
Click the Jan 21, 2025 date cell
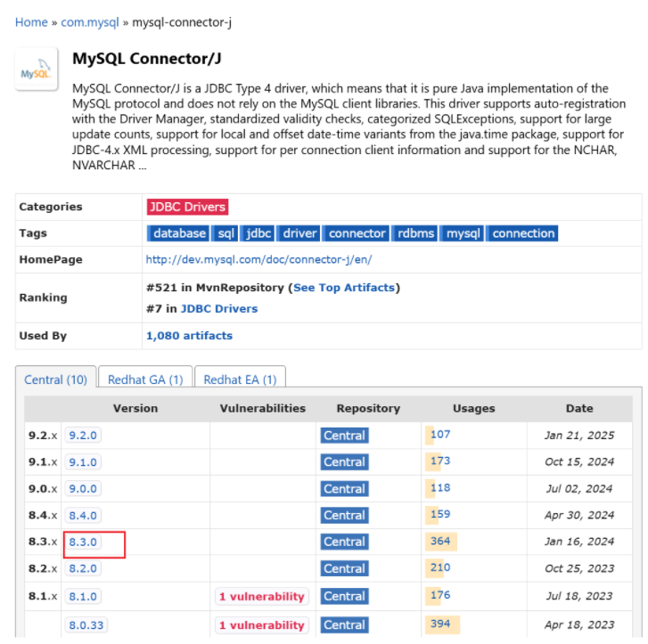(579, 436)
